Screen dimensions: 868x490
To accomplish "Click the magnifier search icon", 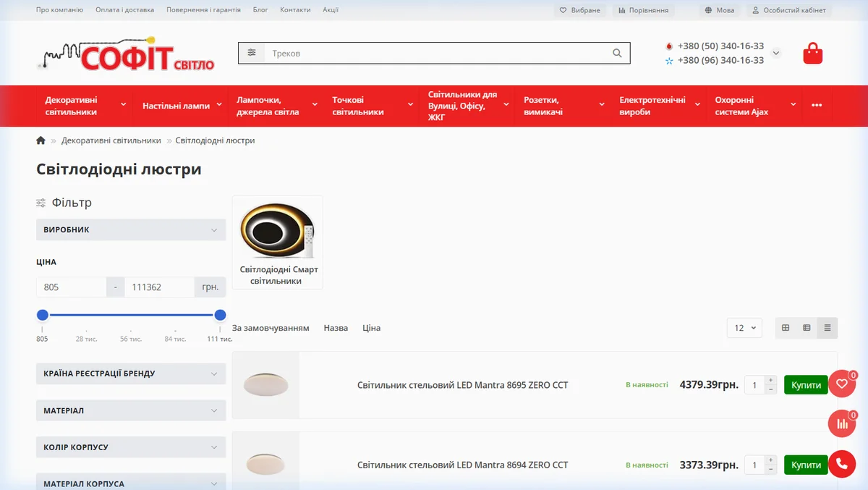I will 617,53.
